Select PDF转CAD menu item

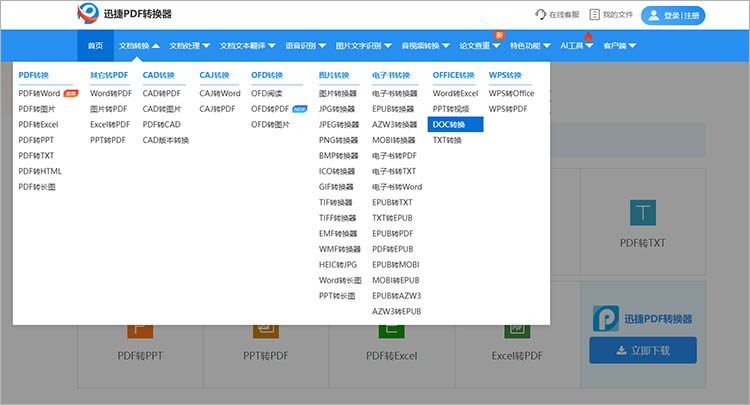(162, 124)
